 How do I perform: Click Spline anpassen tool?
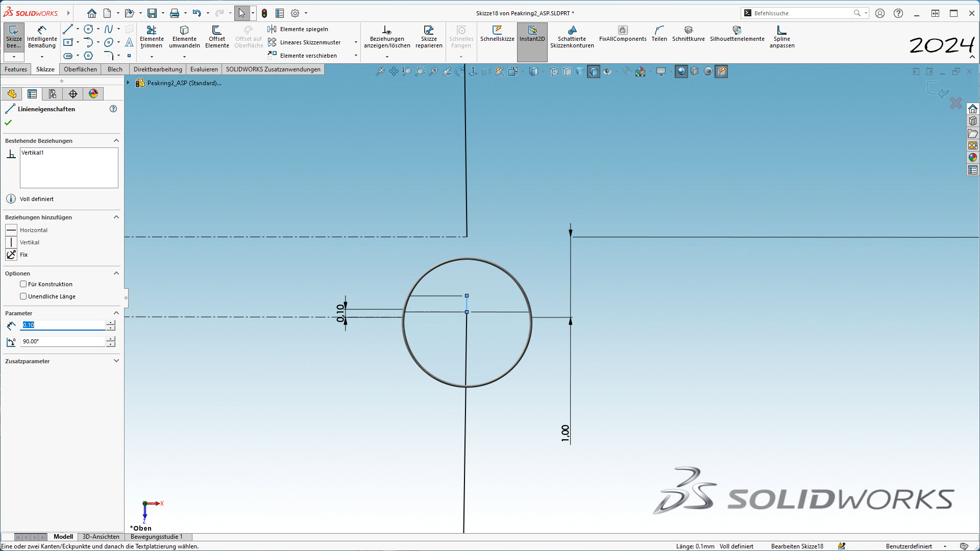(x=782, y=37)
